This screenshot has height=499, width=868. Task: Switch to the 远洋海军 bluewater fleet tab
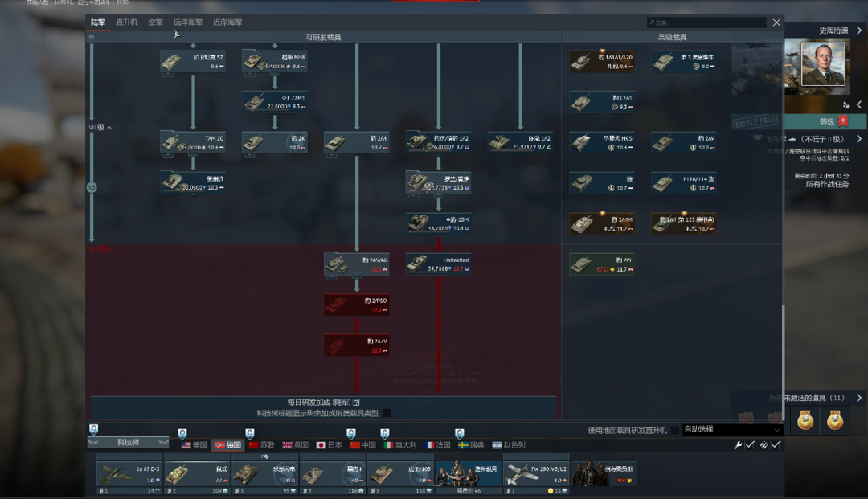[187, 22]
